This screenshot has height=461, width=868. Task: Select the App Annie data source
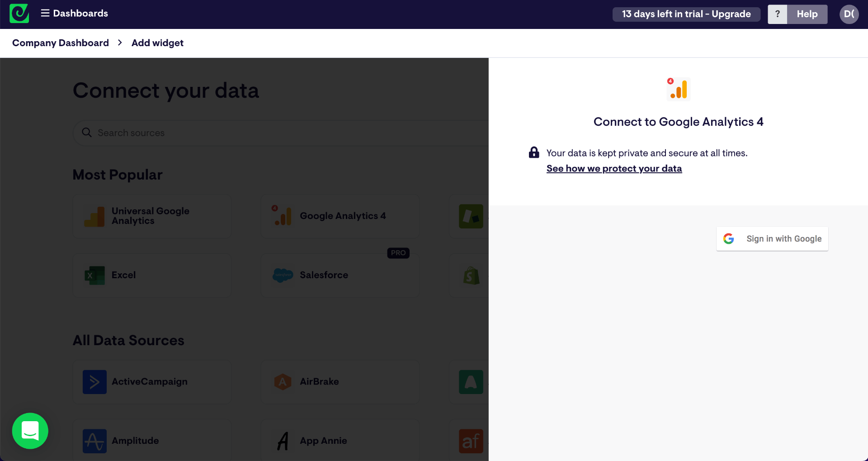click(340, 441)
